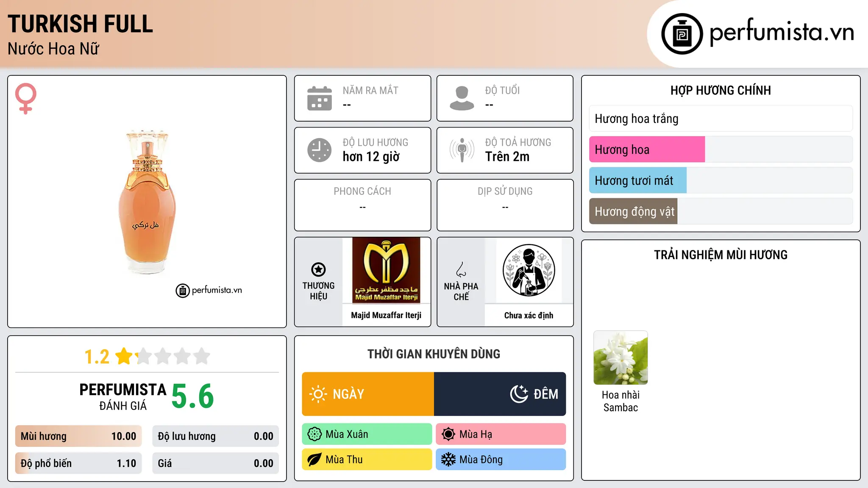The width and height of the screenshot is (868, 488).
Task: Click the TRẢI NGHIỆM MÙI HƯƠNG heading
Action: click(721, 255)
